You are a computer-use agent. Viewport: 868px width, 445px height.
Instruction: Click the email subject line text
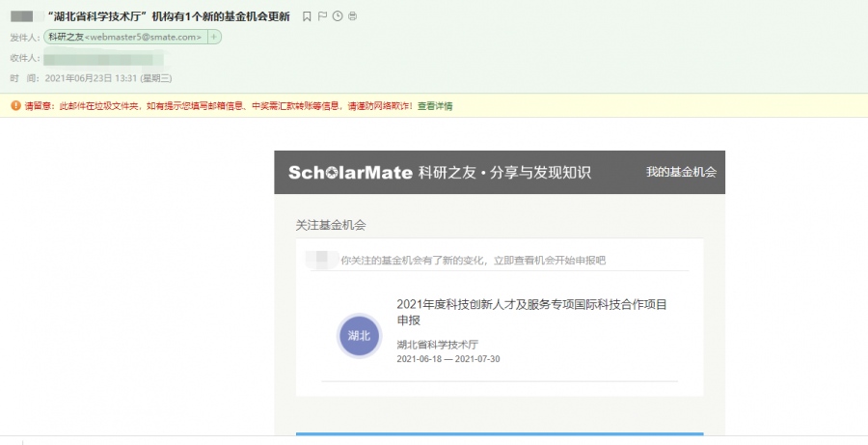click(x=168, y=16)
